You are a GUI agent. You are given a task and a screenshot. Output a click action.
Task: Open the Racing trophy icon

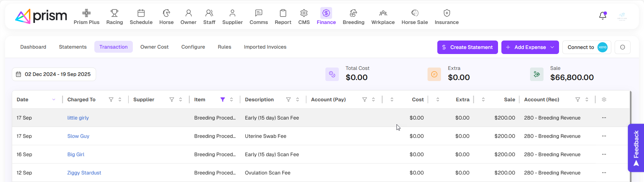click(x=114, y=14)
